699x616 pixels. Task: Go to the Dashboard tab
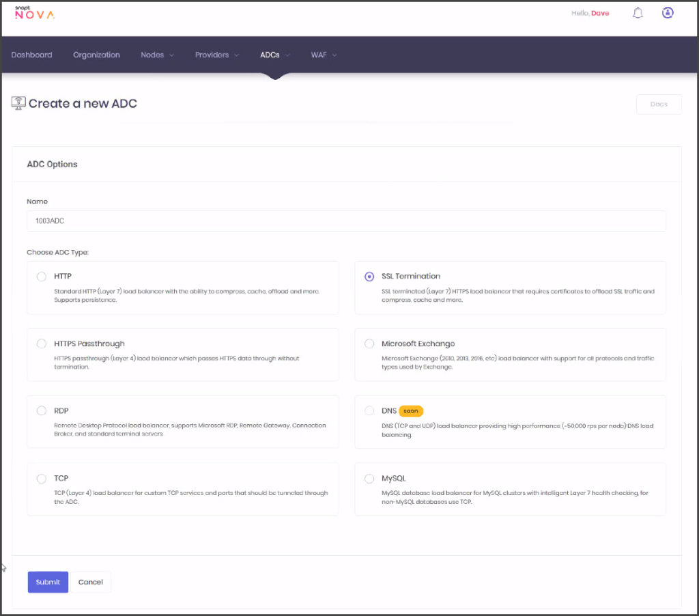(31, 55)
